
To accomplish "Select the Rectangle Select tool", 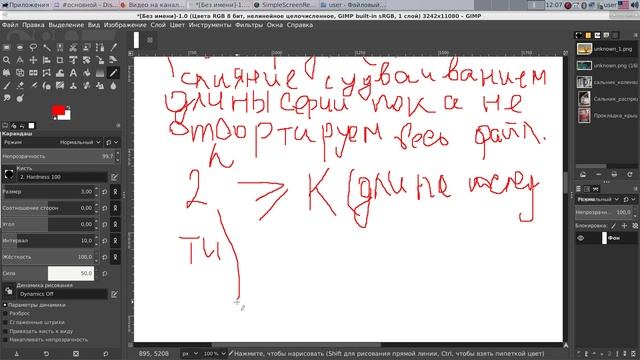I will click(x=7, y=47).
